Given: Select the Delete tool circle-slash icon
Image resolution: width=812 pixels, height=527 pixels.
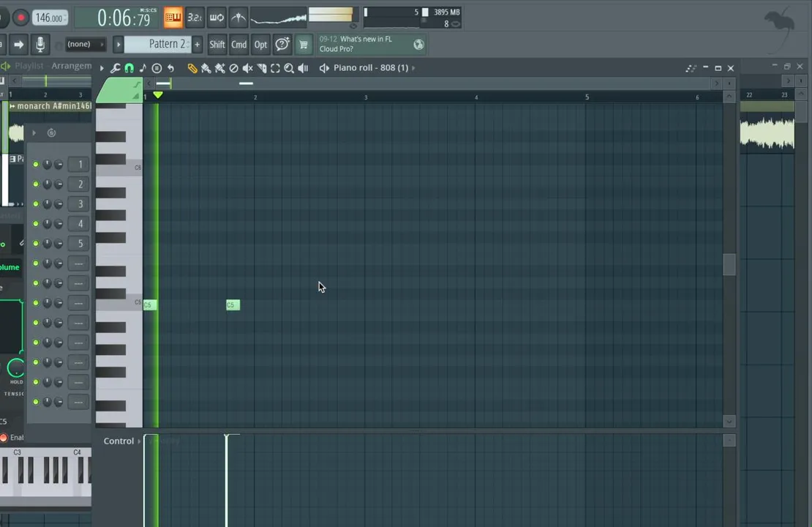Looking at the screenshot, I should pos(233,68).
